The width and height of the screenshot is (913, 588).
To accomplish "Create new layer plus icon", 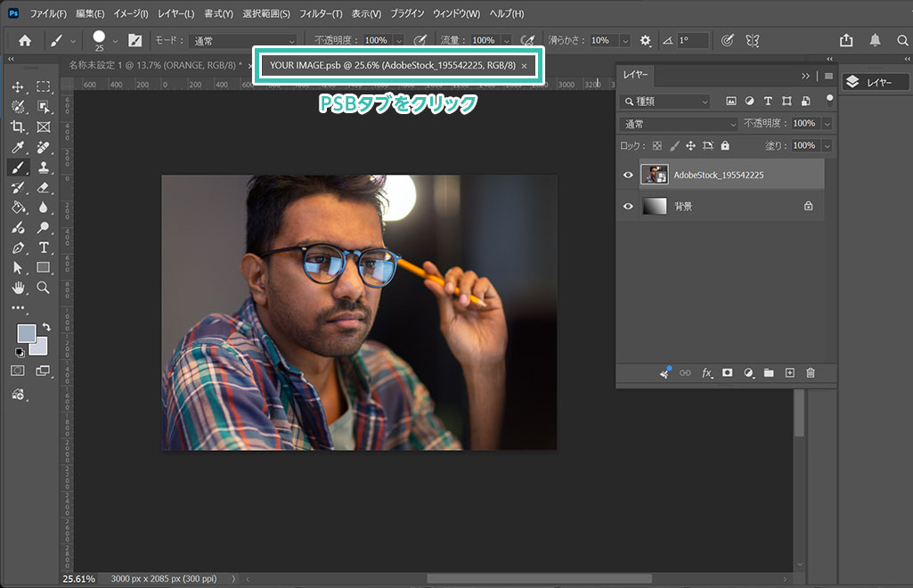I will (789, 372).
